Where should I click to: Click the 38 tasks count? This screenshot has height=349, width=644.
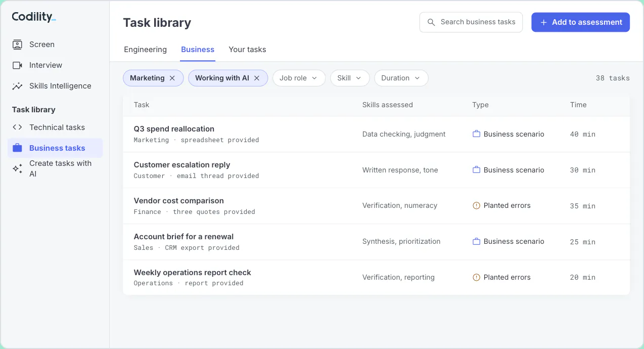[x=613, y=78]
